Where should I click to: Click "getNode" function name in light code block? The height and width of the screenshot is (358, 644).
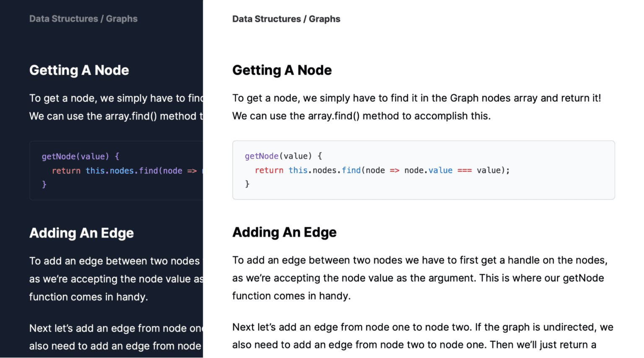(x=262, y=156)
